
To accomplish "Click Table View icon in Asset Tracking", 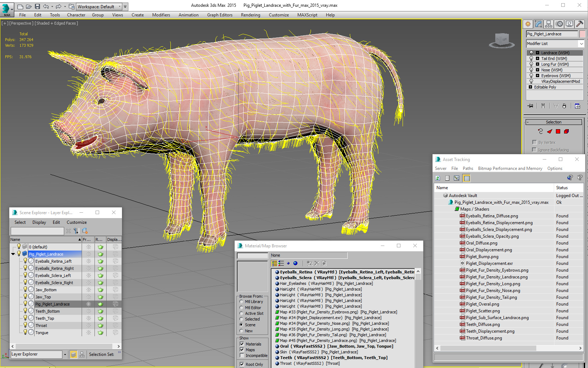I will pos(466,178).
